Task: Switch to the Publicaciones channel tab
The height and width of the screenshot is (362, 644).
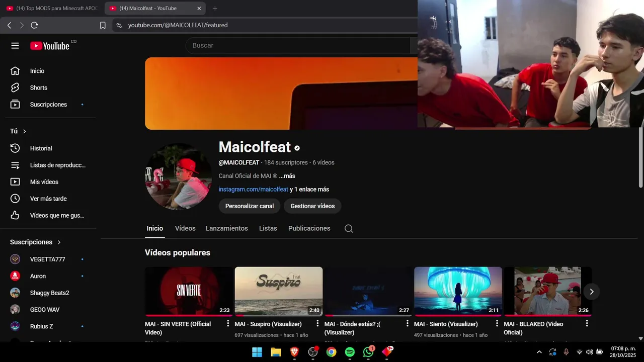Action: tap(309, 228)
